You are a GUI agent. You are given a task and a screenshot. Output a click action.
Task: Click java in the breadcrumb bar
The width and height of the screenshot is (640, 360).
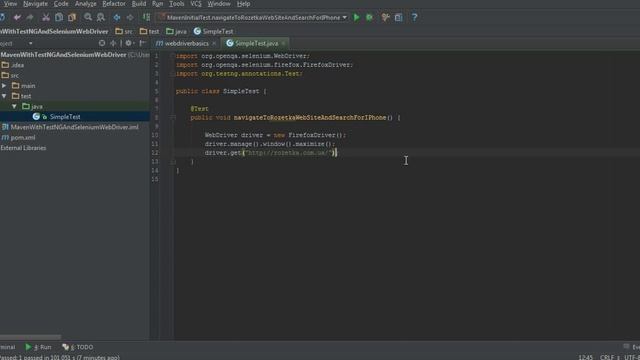176,31
